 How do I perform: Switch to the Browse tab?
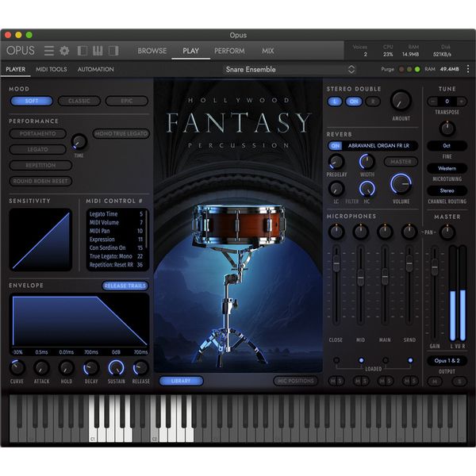(152, 51)
